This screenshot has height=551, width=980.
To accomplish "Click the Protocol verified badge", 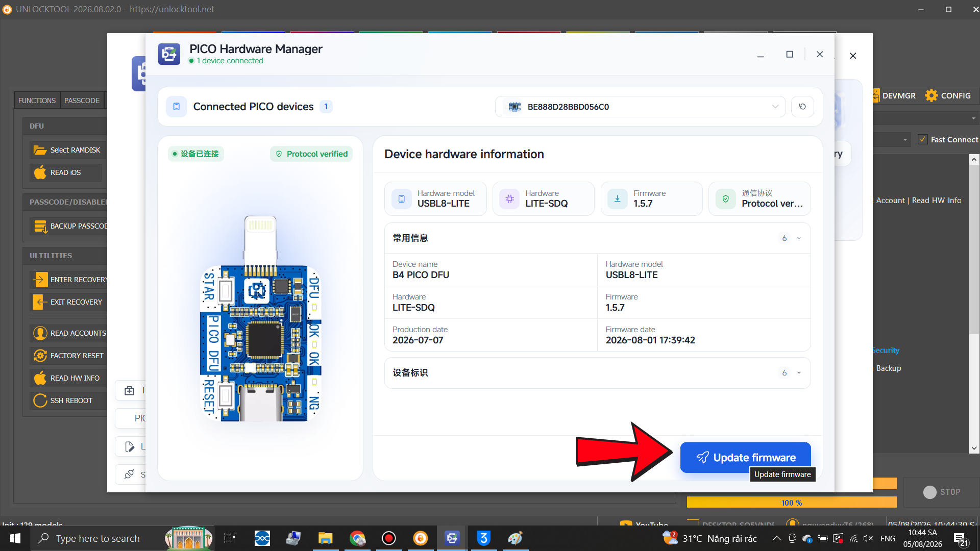I will point(311,154).
